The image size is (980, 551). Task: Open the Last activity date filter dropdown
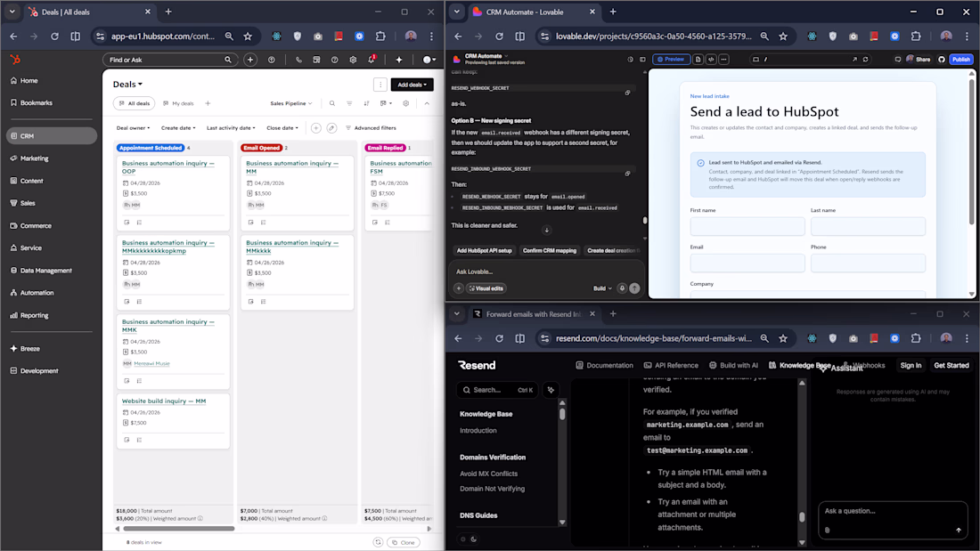point(231,128)
